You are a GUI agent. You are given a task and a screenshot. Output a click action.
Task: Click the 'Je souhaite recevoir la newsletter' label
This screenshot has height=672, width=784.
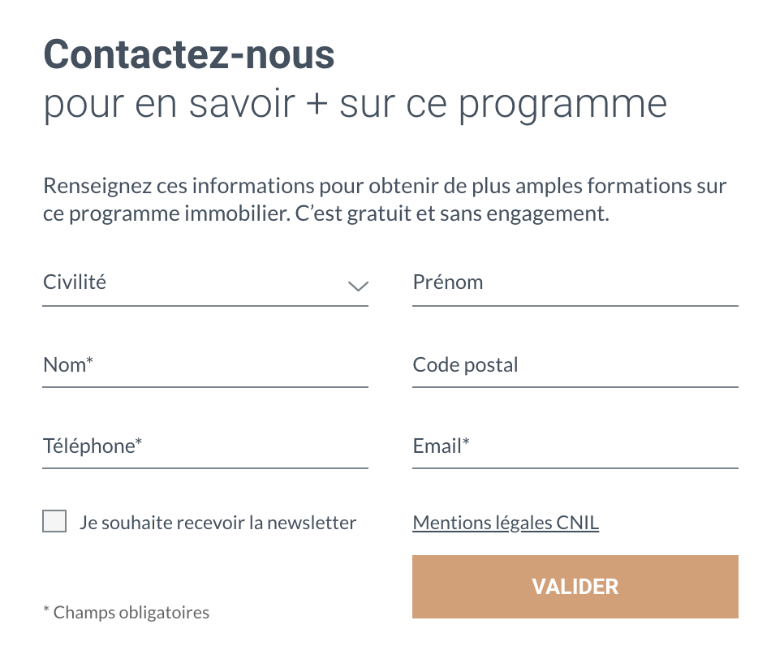click(218, 523)
